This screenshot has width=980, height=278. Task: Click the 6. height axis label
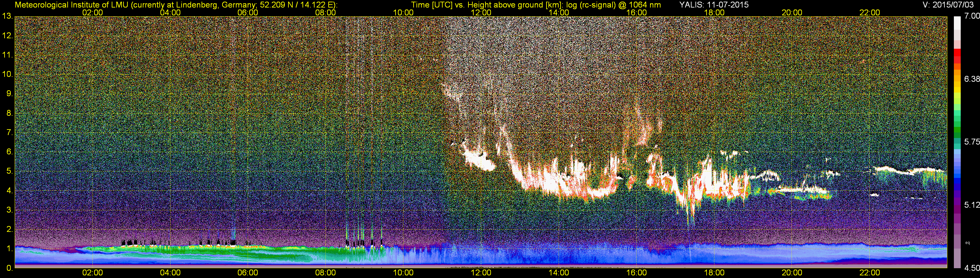coord(9,152)
